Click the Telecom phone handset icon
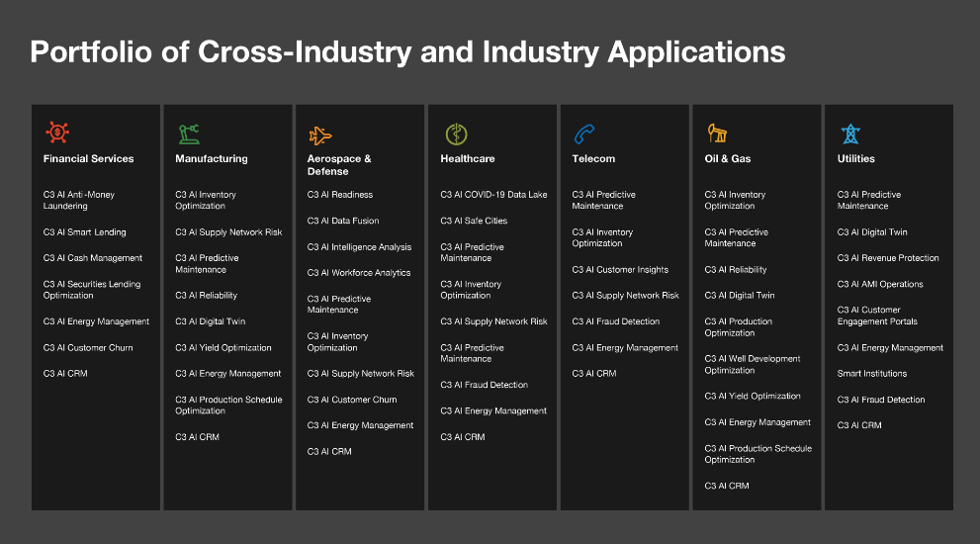 pos(584,134)
